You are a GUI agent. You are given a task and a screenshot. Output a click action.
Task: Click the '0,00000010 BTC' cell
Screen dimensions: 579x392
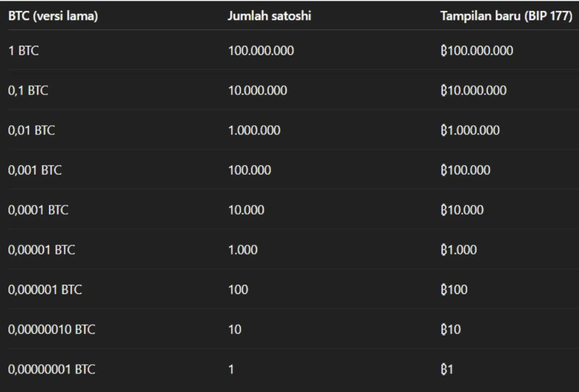pos(52,329)
